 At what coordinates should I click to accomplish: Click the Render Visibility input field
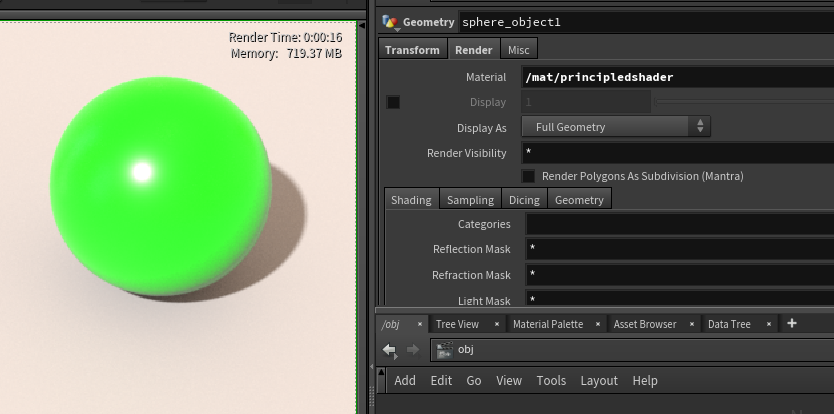[676, 153]
